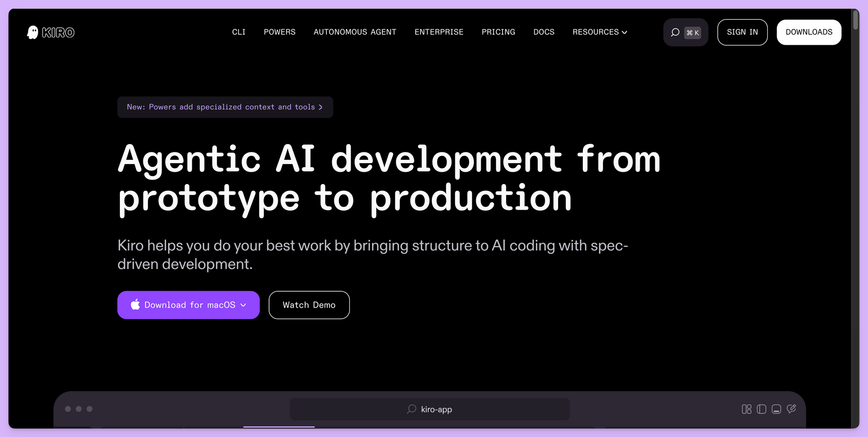Expand the Resources dropdown menu

tap(599, 32)
